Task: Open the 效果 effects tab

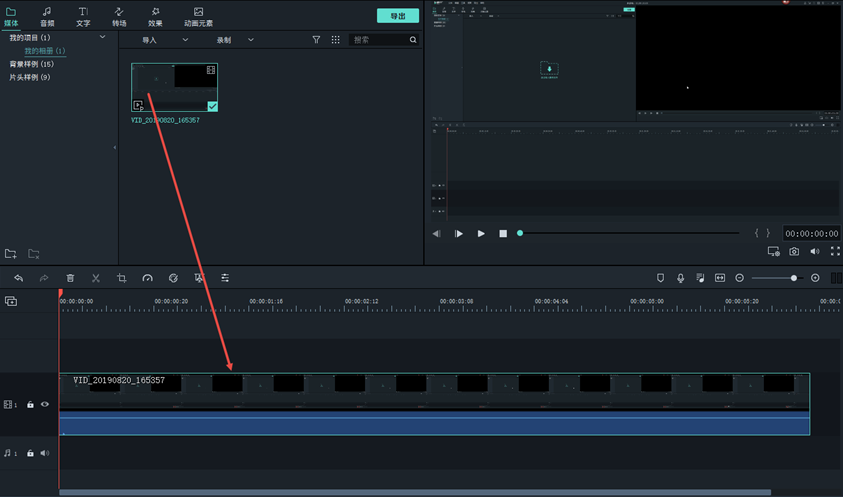Action: [x=155, y=17]
